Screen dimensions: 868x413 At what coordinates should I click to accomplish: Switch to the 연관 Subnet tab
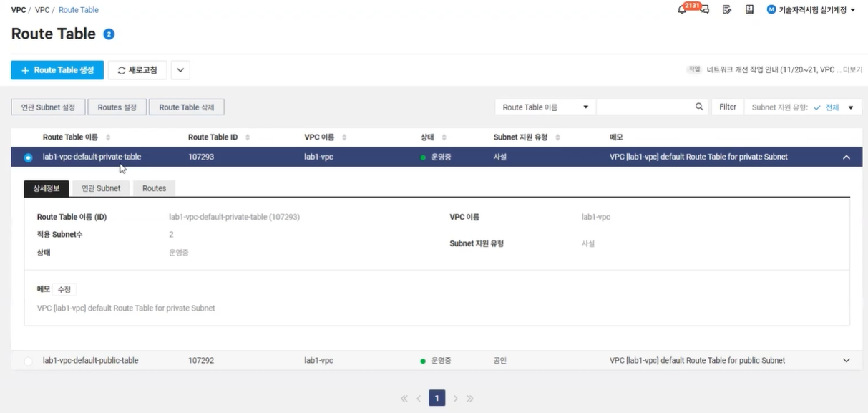[101, 188]
